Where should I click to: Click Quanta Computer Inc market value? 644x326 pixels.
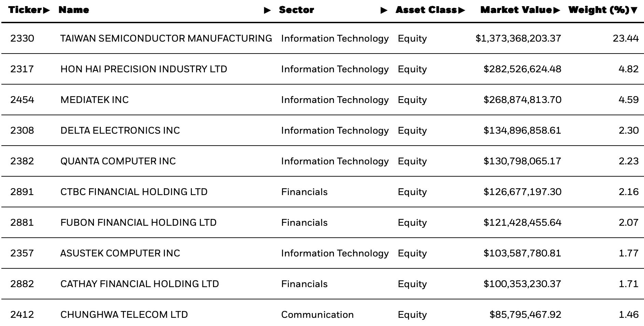coord(522,161)
